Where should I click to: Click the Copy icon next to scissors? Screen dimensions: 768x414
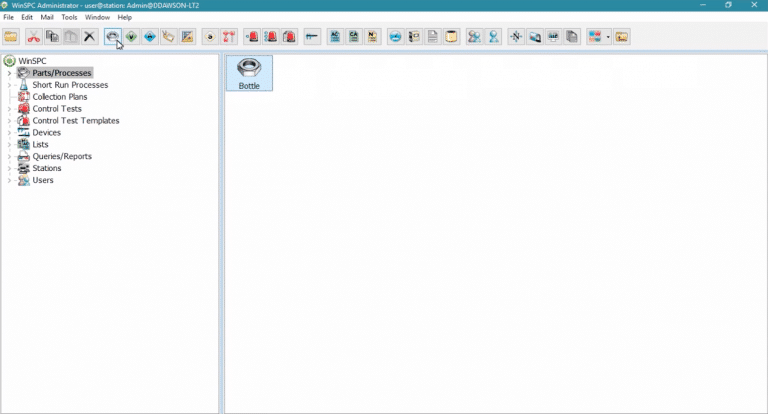tap(52, 37)
